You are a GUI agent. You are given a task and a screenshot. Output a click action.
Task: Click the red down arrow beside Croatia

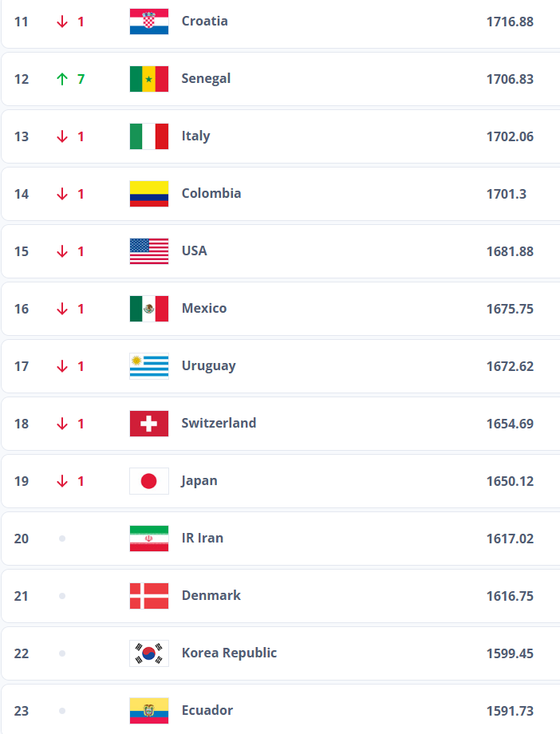coord(62,22)
